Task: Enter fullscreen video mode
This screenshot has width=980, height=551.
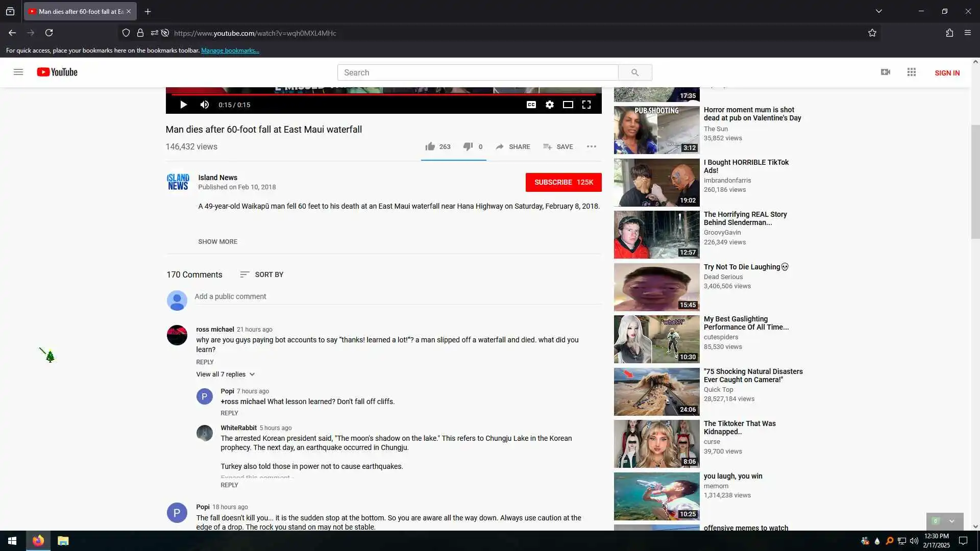Action: pyautogui.click(x=586, y=105)
